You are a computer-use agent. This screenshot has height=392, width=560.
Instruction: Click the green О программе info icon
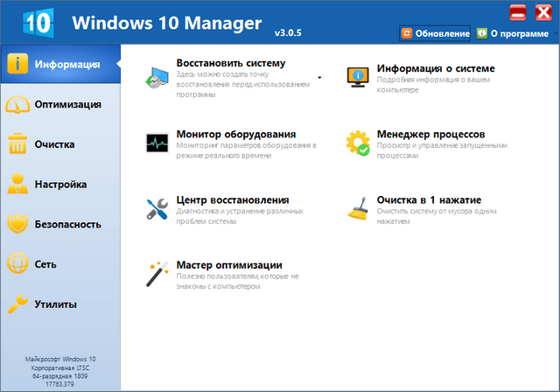pos(482,33)
